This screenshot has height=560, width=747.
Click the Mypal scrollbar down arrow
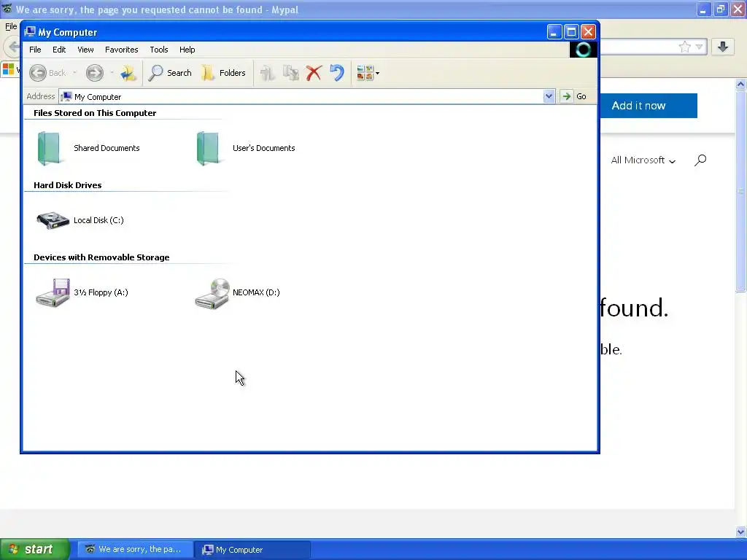click(740, 532)
